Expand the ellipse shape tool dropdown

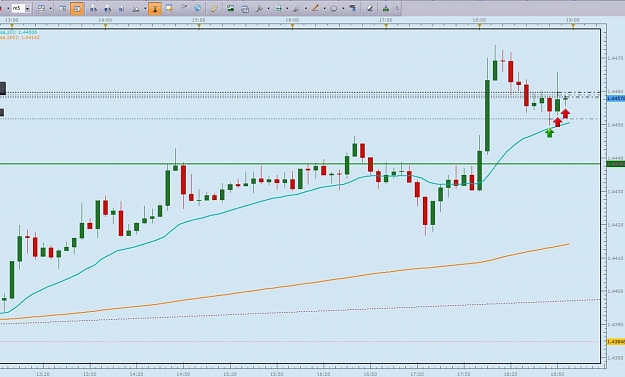[x=343, y=8]
